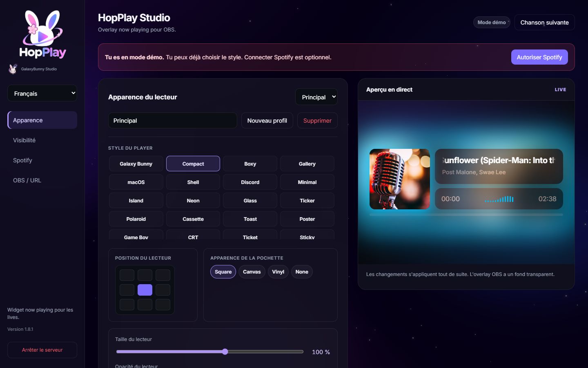
Task: Choose the Boxy player style
Action: [250, 164]
